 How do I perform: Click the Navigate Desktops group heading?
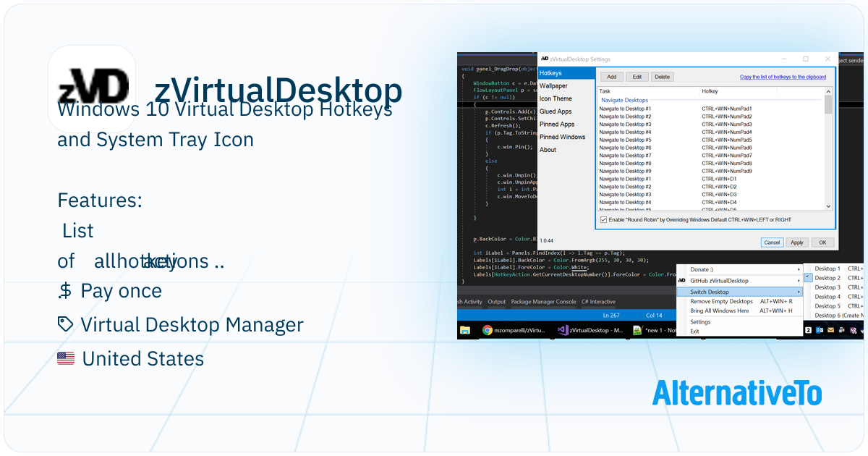point(625,100)
